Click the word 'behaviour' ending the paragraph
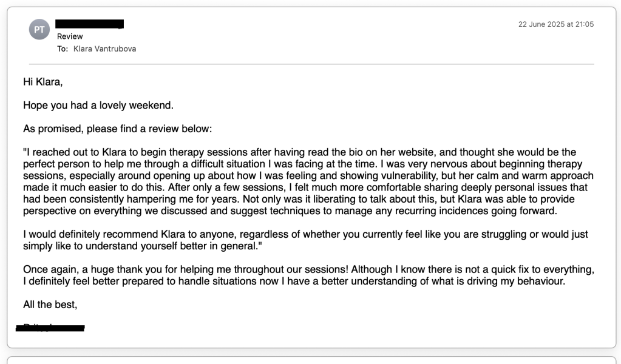The image size is (621, 364). click(x=543, y=281)
